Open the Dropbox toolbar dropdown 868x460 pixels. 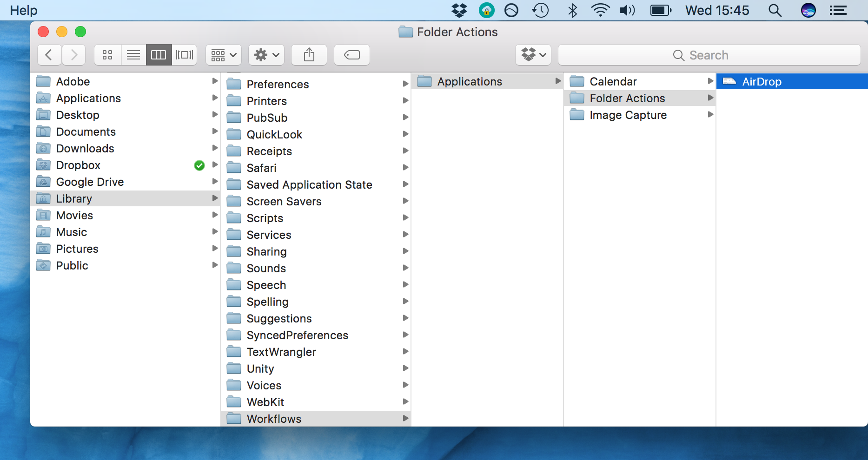[x=533, y=55]
